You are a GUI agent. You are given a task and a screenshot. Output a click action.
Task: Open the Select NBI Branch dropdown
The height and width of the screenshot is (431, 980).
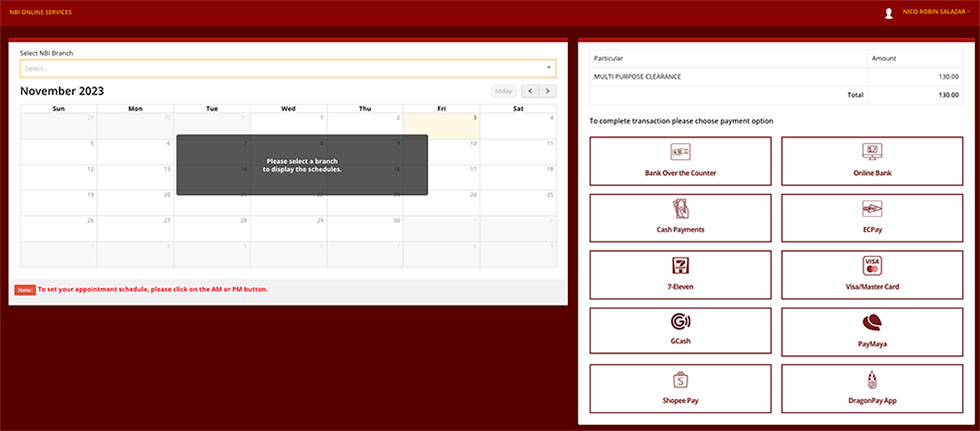[x=288, y=69]
